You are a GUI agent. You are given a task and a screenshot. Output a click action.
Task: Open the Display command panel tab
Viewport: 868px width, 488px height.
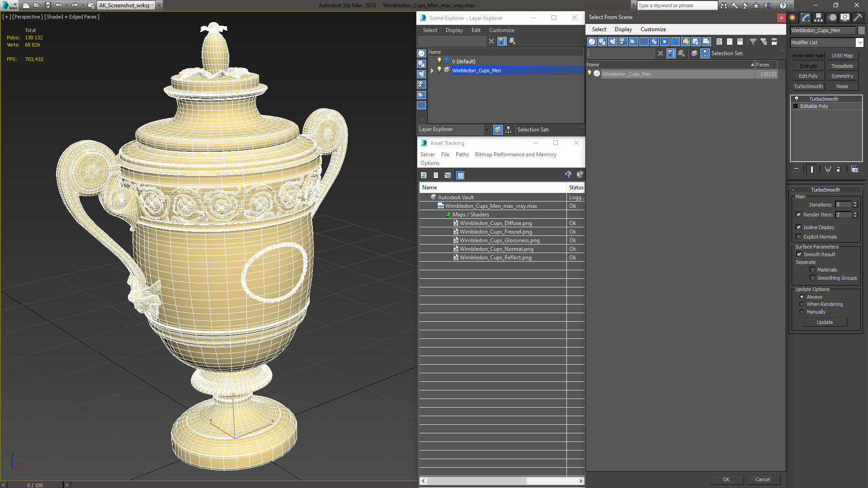pos(844,18)
